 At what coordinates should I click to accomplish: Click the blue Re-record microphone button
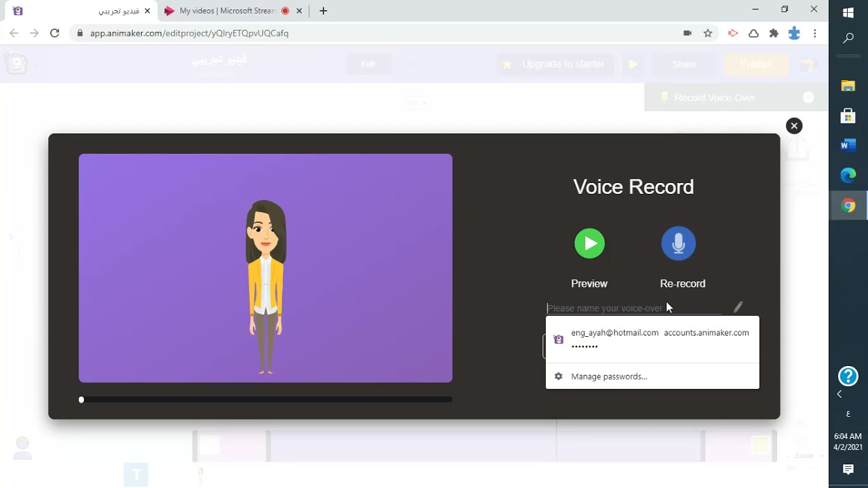click(x=678, y=244)
